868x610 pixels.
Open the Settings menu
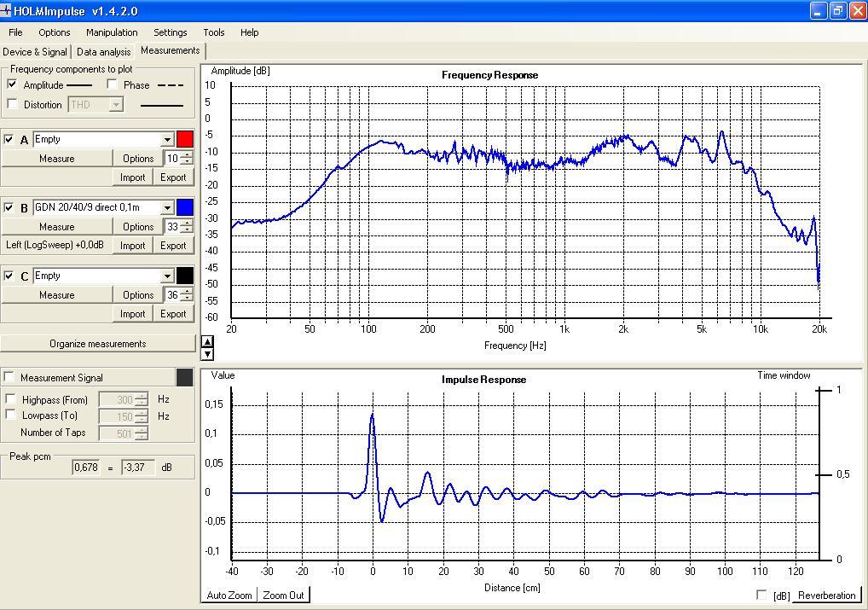pos(170,32)
